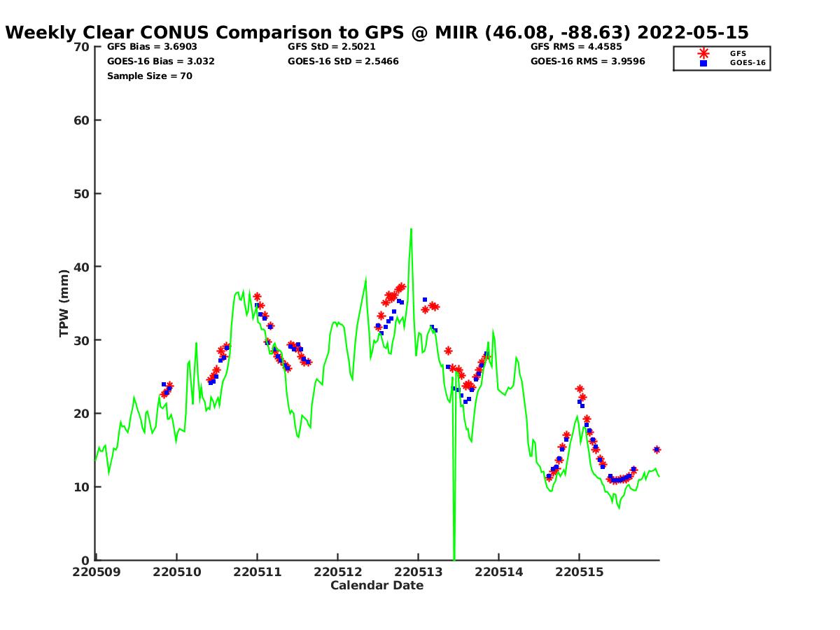Click the GFS StD = 2.5021 statistic

tap(331, 47)
